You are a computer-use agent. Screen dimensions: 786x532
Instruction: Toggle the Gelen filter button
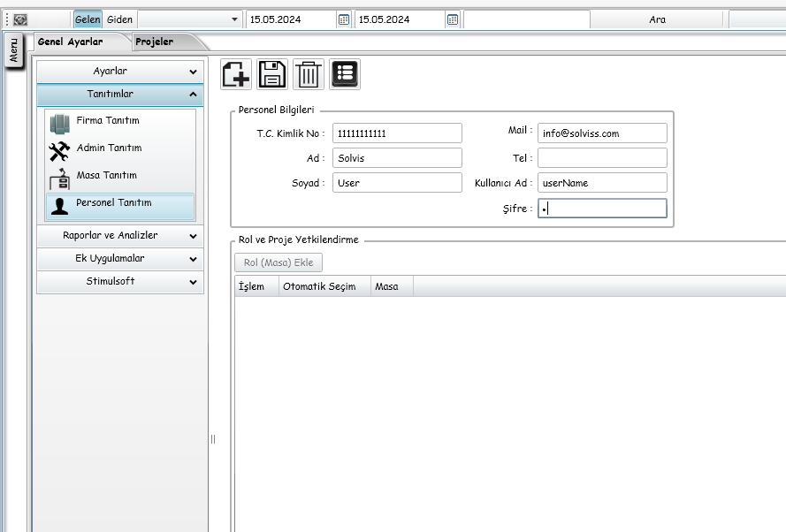[88, 19]
